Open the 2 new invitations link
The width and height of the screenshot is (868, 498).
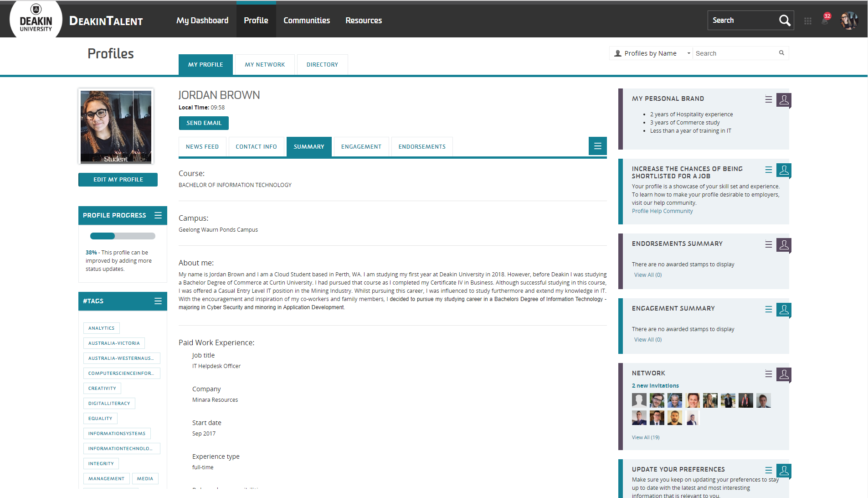coord(655,386)
